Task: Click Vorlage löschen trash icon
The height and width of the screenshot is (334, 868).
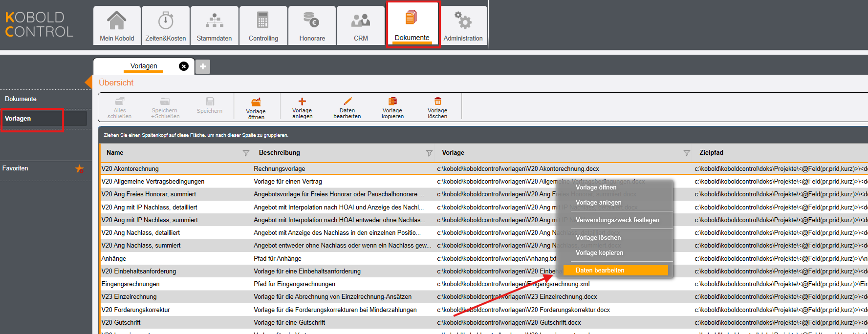Action: pyautogui.click(x=437, y=102)
